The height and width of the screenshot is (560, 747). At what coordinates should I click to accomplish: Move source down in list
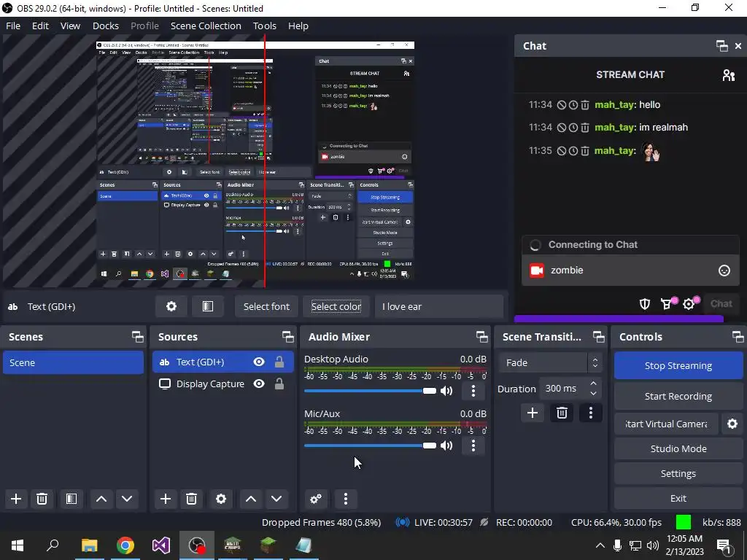pos(276,499)
